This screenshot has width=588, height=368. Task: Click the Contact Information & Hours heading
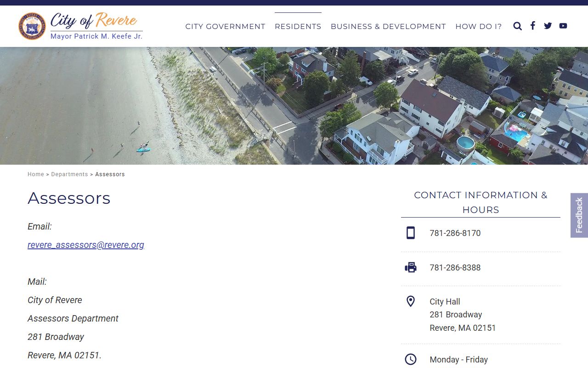(481, 202)
